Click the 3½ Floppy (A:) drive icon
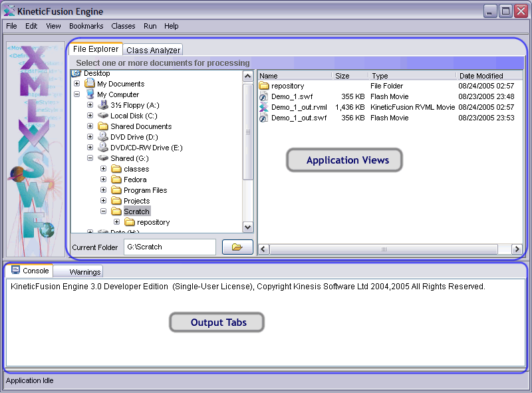 tap(103, 105)
